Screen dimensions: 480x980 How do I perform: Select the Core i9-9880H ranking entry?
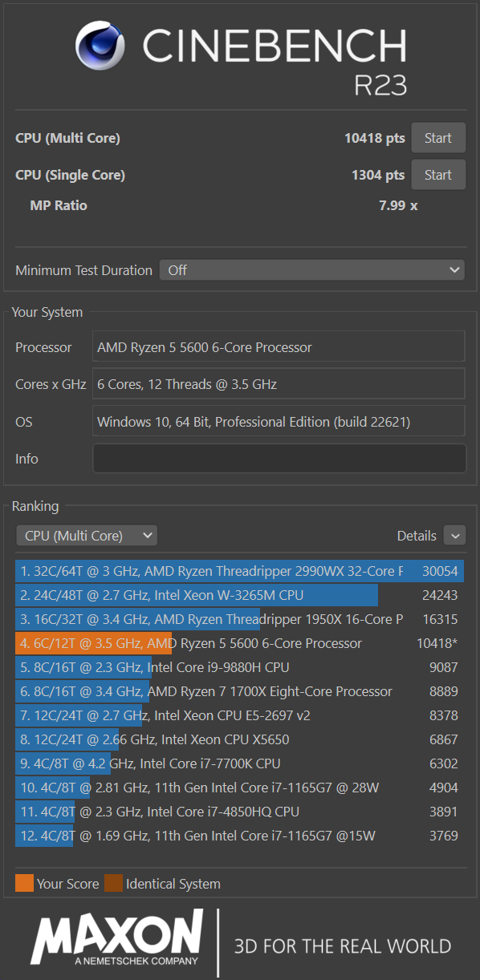tap(239, 667)
